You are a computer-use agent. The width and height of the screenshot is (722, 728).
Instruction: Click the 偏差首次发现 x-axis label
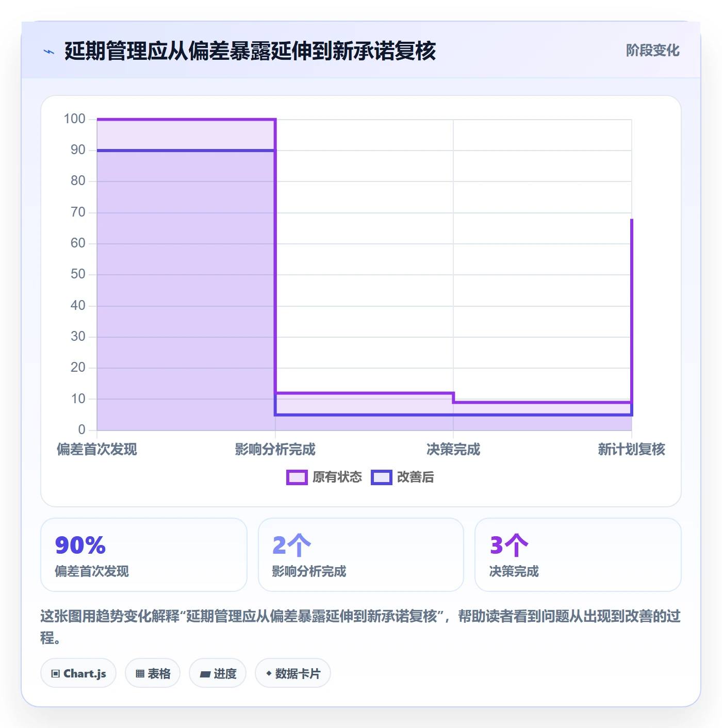click(x=97, y=450)
